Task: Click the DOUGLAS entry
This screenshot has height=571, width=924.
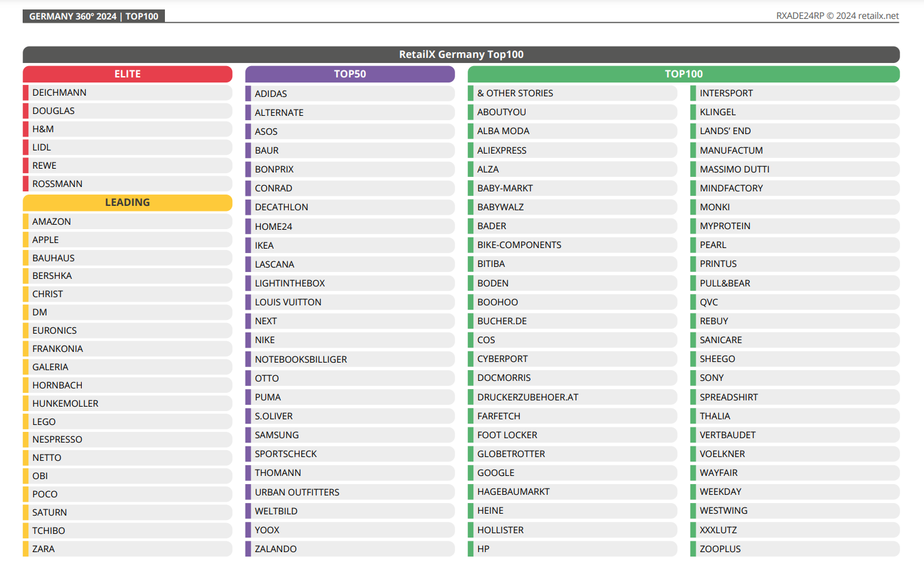Action: click(x=127, y=111)
